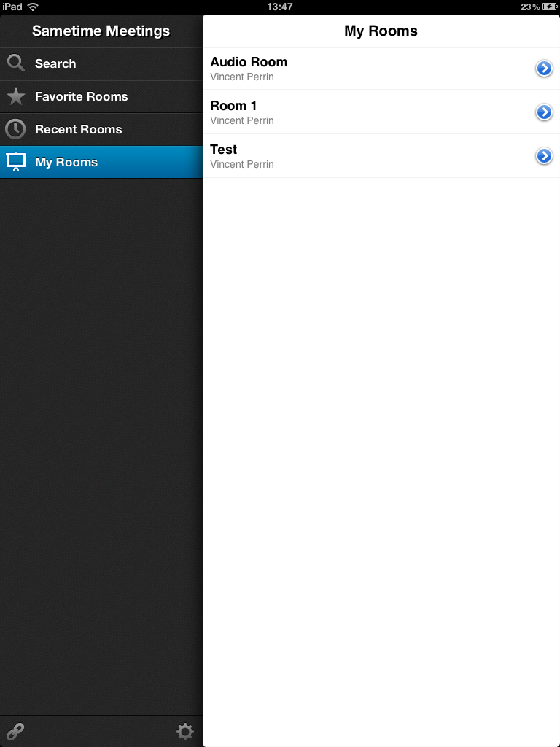Click the presentation screen icon beside My Rooms
This screenshot has width=560, height=747.
click(16, 161)
